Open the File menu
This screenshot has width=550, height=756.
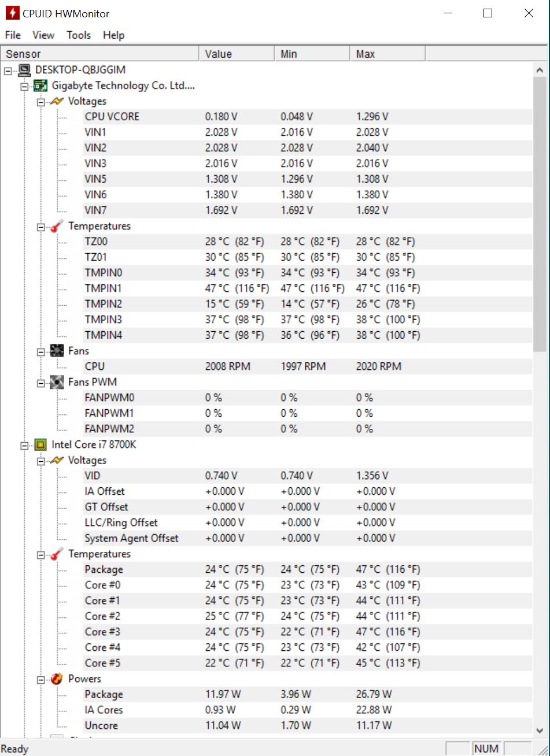tap(13, 35)
